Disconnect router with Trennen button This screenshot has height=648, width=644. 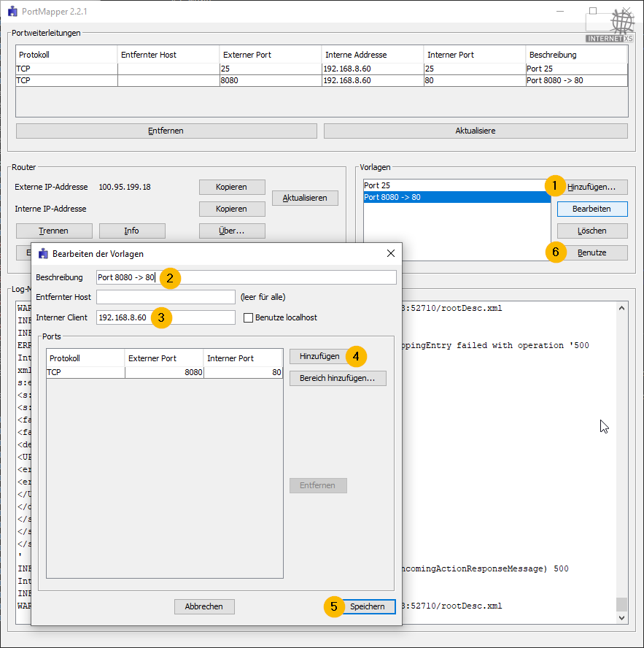[x=54, y=231]
